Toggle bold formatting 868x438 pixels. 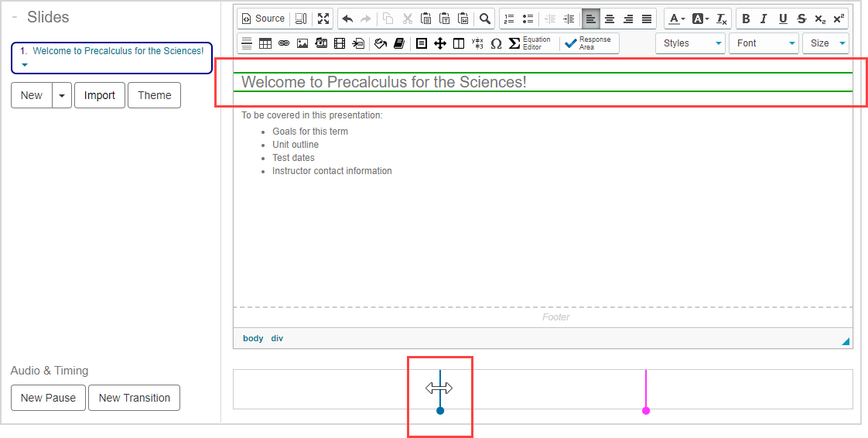tap(746, 19)
